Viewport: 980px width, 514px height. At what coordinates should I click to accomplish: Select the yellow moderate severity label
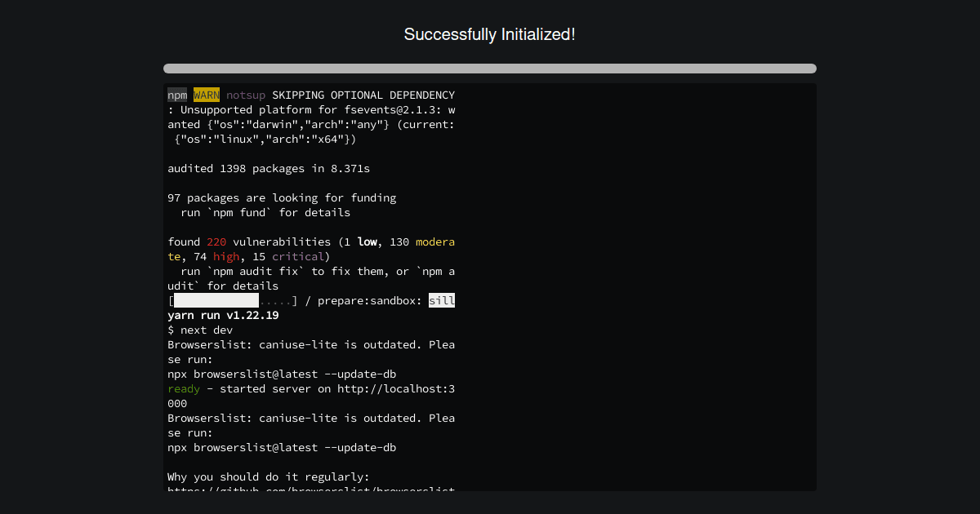pos(435,241)
